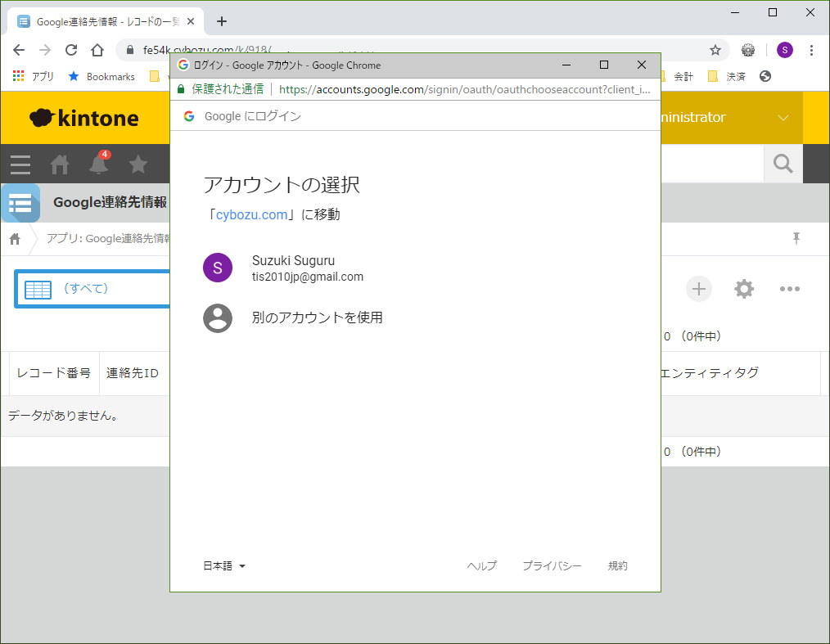Image resolution: width=830 pixels, height=644 pixels.
Task: Click the Google連絡先情報 app list icon
Action: [20, 203]
